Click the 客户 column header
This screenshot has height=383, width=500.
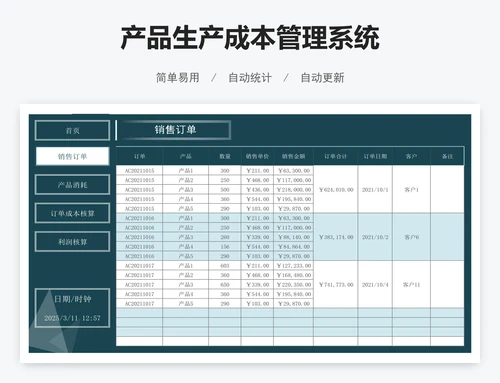pos(412,156)
